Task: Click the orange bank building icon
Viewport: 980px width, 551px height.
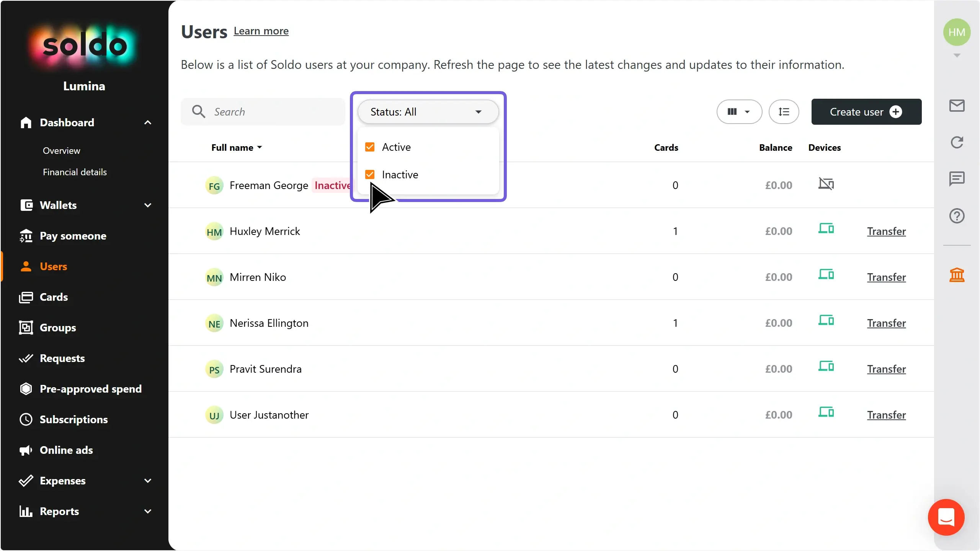Action: [x=957, y=275]
